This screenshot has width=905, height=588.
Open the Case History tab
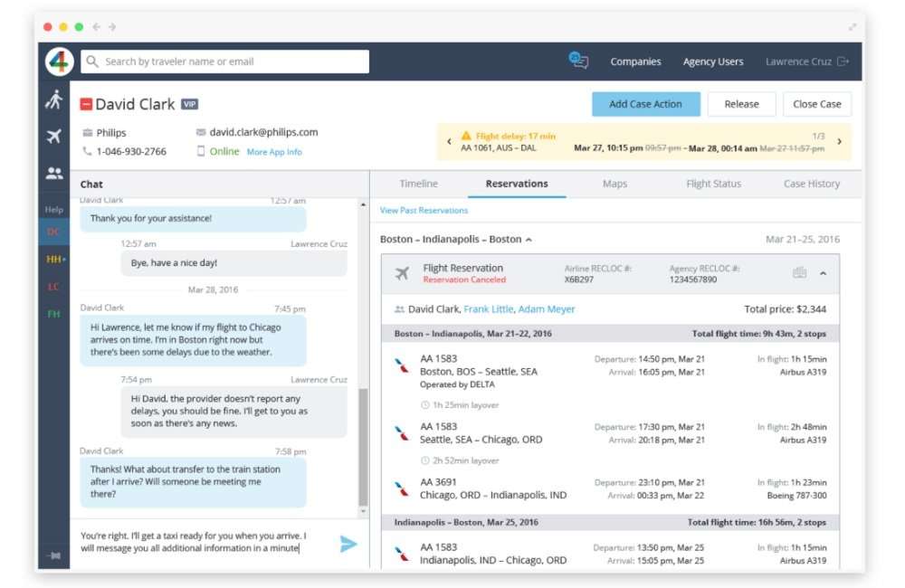pos(812,184)
